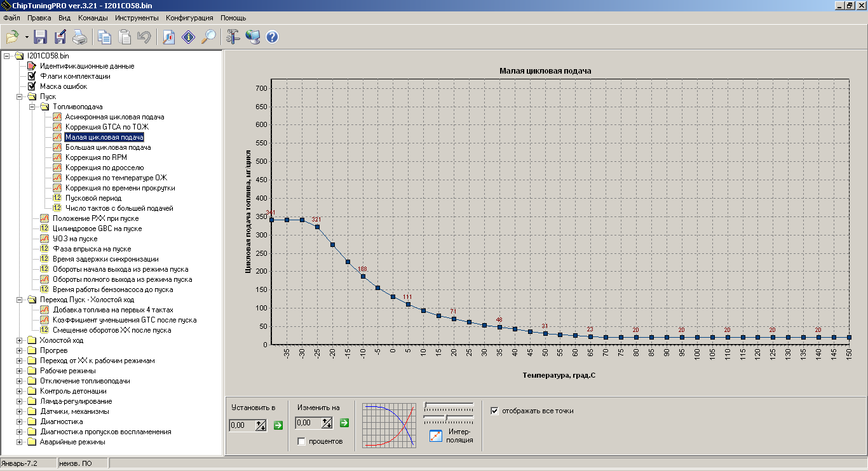The image size is (868, 471).
Task: Expand the Прогрев folder
Action: point(20,350)
